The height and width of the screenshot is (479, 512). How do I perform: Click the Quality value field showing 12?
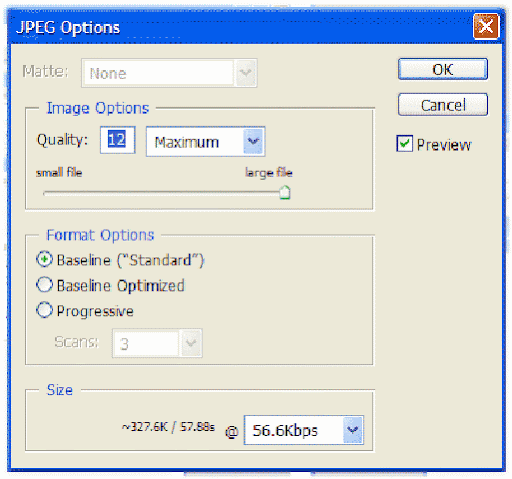coord(117,140)
